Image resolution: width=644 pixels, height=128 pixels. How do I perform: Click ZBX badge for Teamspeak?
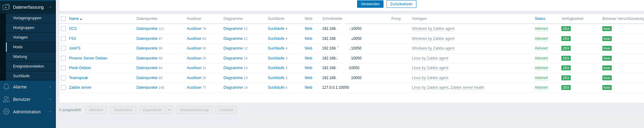click(566, 78)
